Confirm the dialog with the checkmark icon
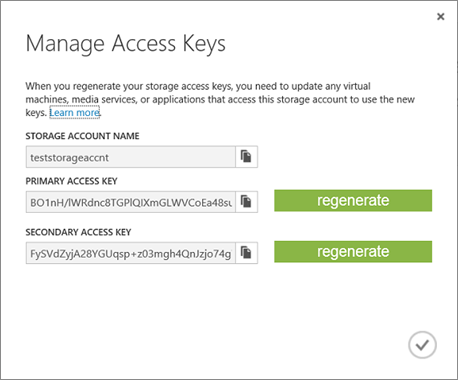Image resolution: width=458 pixels, height=380 pixels. point(422,345)
